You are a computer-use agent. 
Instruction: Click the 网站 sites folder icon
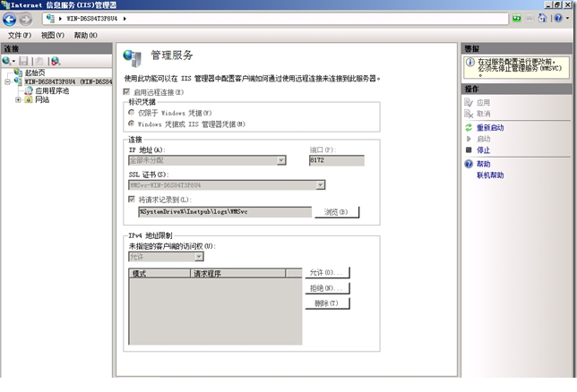29,99
